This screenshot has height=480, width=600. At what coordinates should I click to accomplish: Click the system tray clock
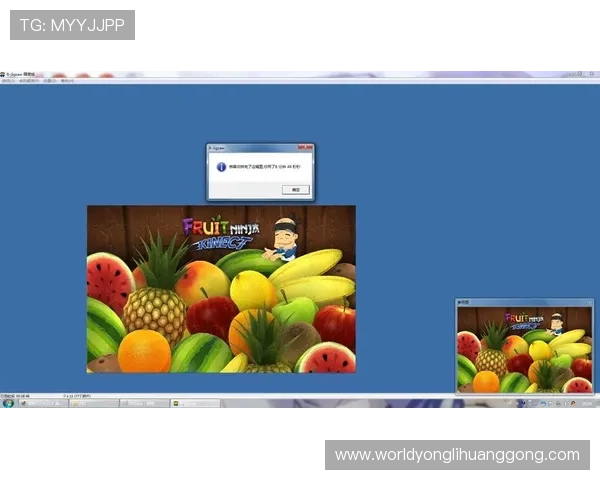pos(586,403)
